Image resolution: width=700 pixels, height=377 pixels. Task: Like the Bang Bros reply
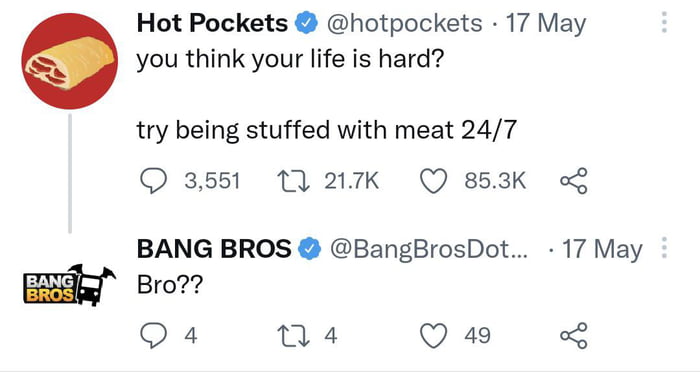pos(433,335)
